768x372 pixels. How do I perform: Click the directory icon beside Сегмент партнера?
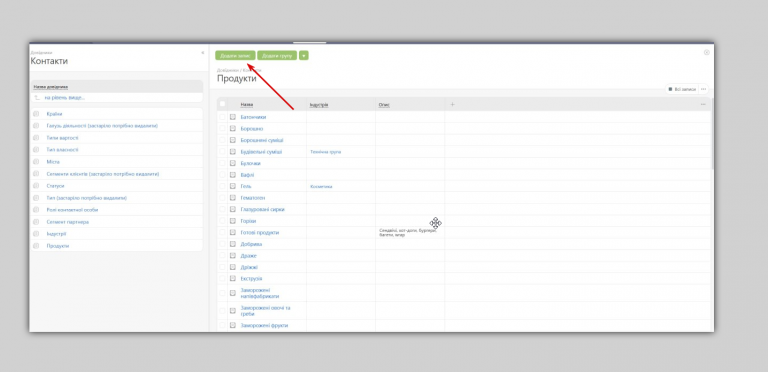coord(36,222)
